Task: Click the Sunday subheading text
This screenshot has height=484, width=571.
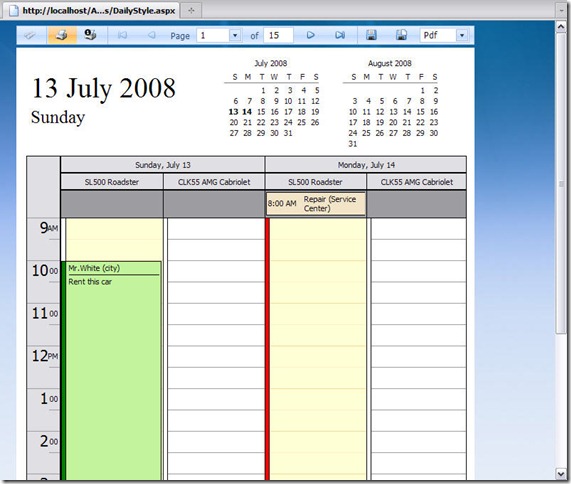Action: point(58,118)
